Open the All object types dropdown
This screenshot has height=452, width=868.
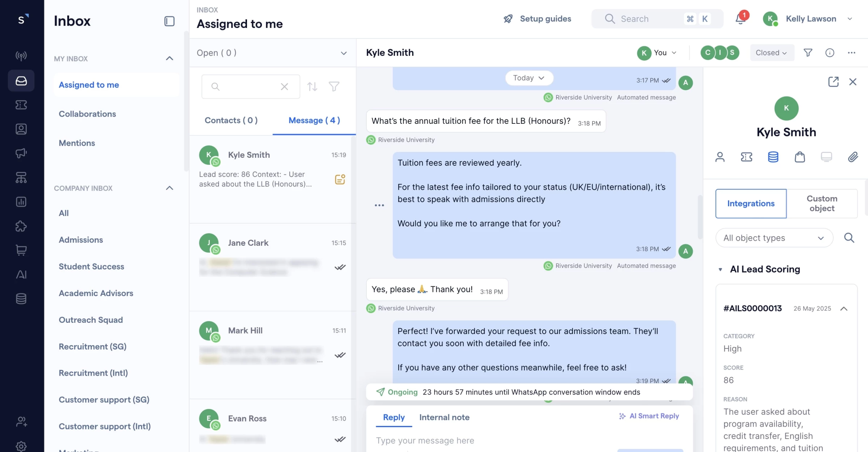tap(774, 238)
